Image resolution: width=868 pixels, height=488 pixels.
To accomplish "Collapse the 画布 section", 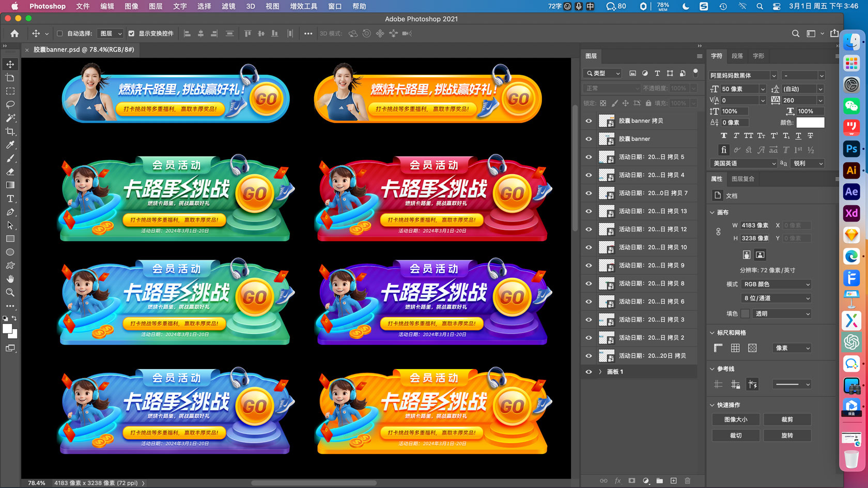I will point(712,212).
